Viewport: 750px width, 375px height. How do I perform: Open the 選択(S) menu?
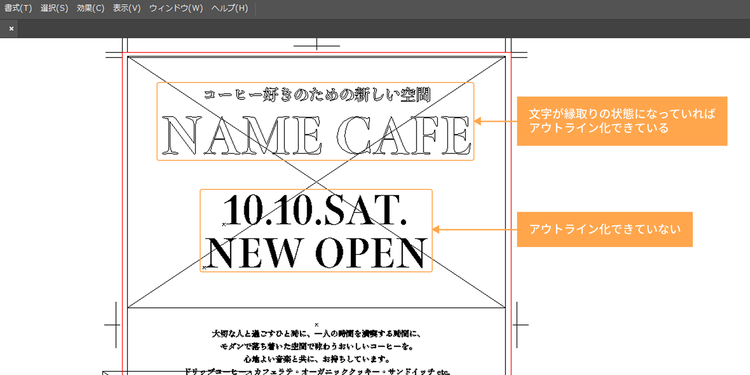click(55, 9)
